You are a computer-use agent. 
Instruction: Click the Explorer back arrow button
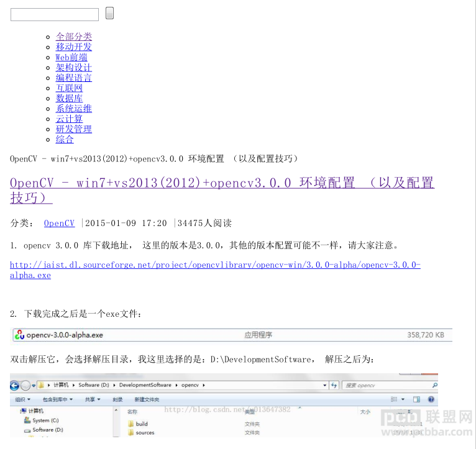(x=14, y=386)
